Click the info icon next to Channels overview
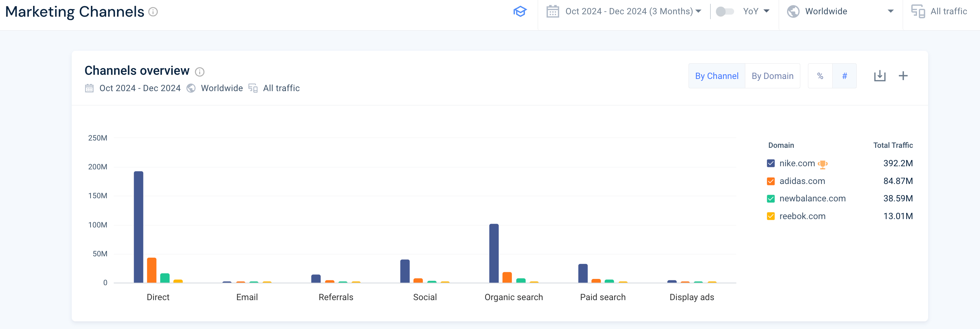The height and width of the screenshot is (329, 980). pos(199,71)
